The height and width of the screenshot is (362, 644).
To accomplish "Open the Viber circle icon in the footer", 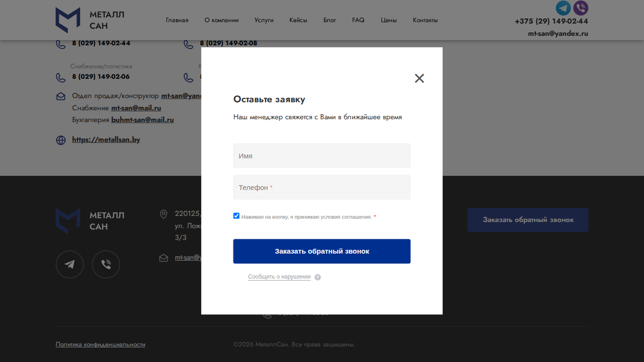I will pos(106,264).
